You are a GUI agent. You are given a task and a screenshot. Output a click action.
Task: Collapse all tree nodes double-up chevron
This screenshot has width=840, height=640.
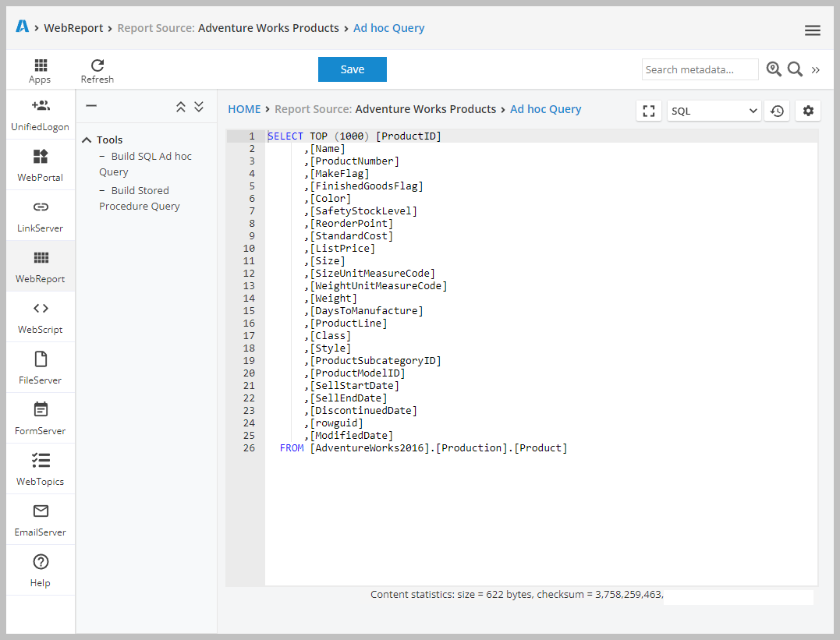tap(181, 107)
